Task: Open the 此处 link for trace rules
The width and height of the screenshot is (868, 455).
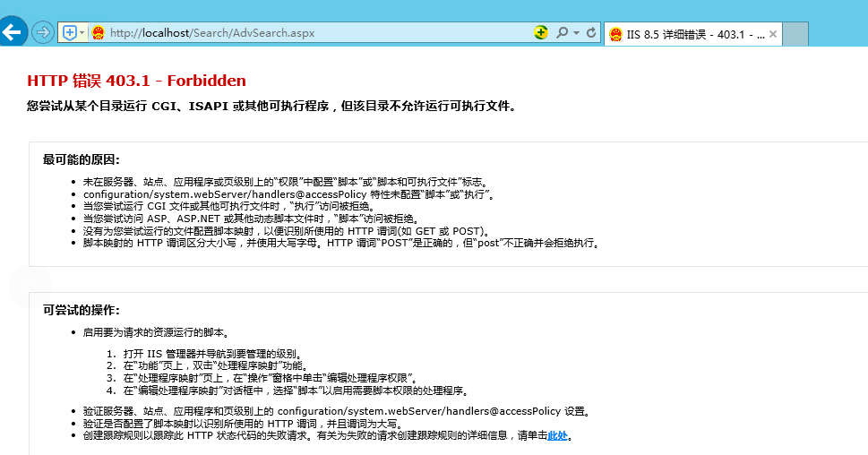Action: [558, 436]
